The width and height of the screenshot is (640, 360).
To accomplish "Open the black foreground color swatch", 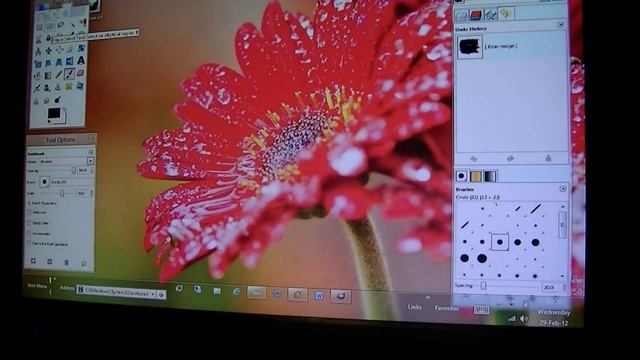I will point(53,113).
